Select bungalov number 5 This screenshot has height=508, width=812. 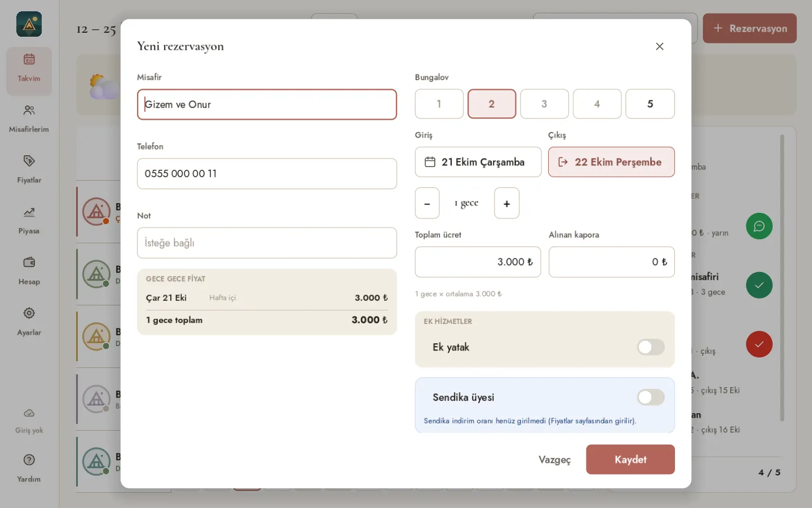click(x=650, y=104)
